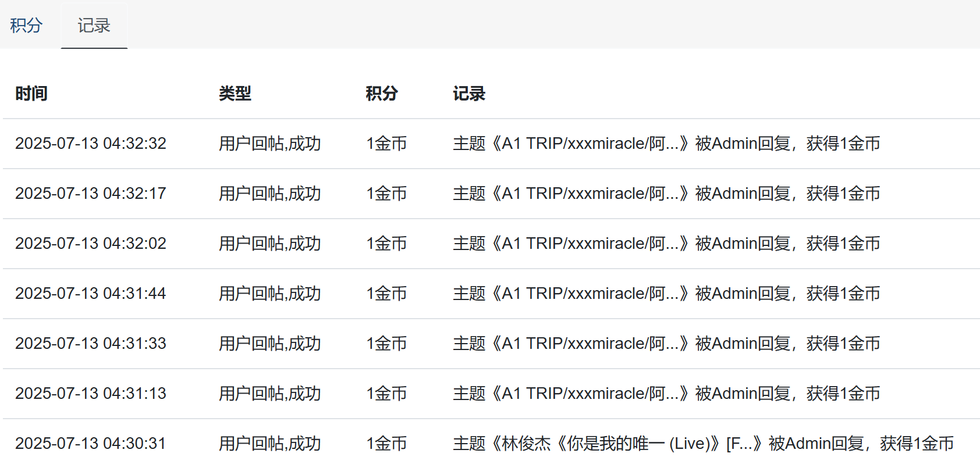Click the 类型 column header
Screen dimensions: 980x464
[235, 93]
